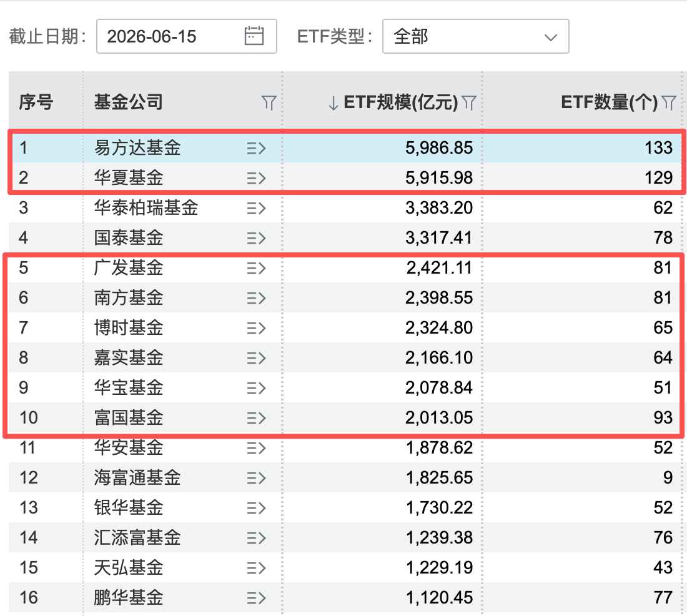Image resolution: width=687 pixels, height=616 pixels.
Task: Select the 鹏华基金 company name
Action: click(x=129, y=598)
